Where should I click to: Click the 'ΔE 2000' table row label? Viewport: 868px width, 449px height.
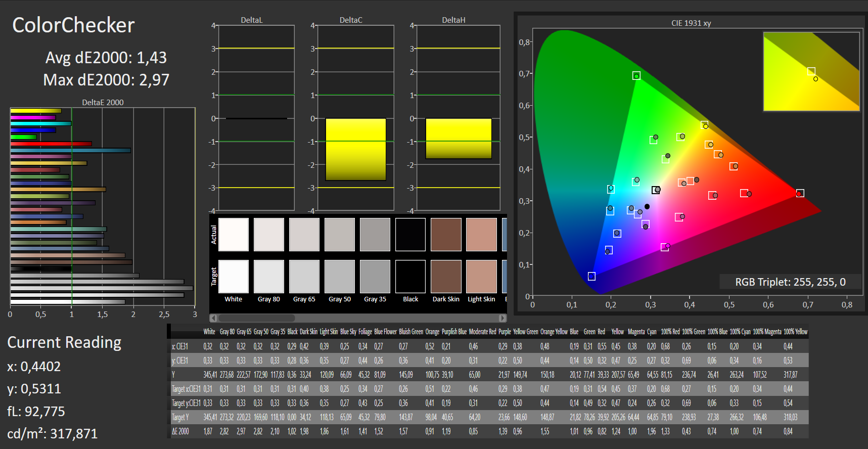point(180,431)
